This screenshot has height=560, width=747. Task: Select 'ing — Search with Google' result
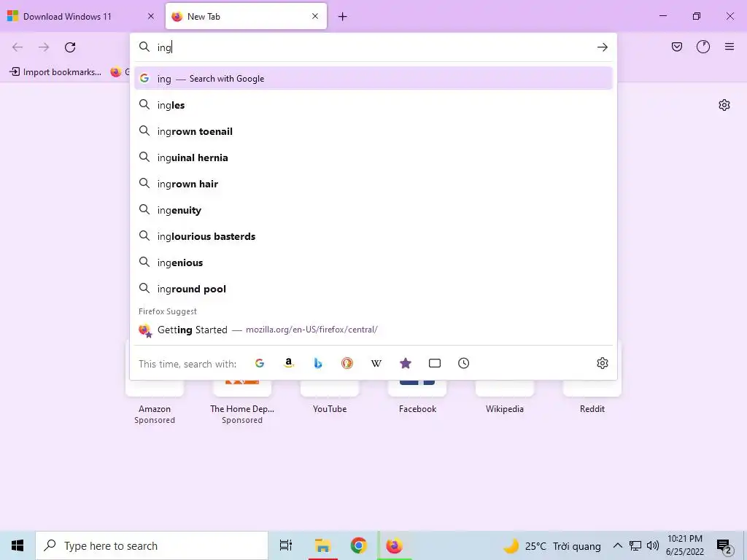coord(373,79)
